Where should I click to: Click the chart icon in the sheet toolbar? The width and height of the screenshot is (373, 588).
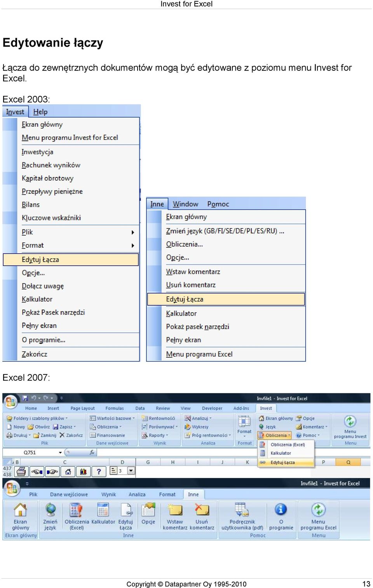[x=83, y=471]
